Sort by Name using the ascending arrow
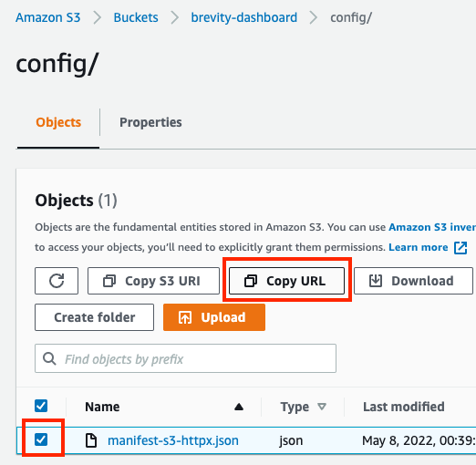 (x=239, y=407)
